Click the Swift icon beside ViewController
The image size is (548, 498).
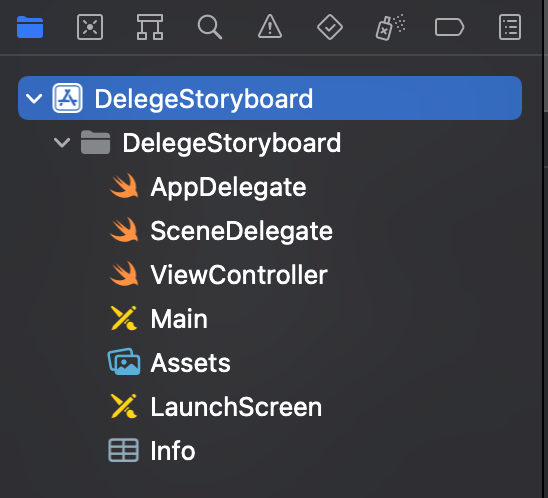124,274
